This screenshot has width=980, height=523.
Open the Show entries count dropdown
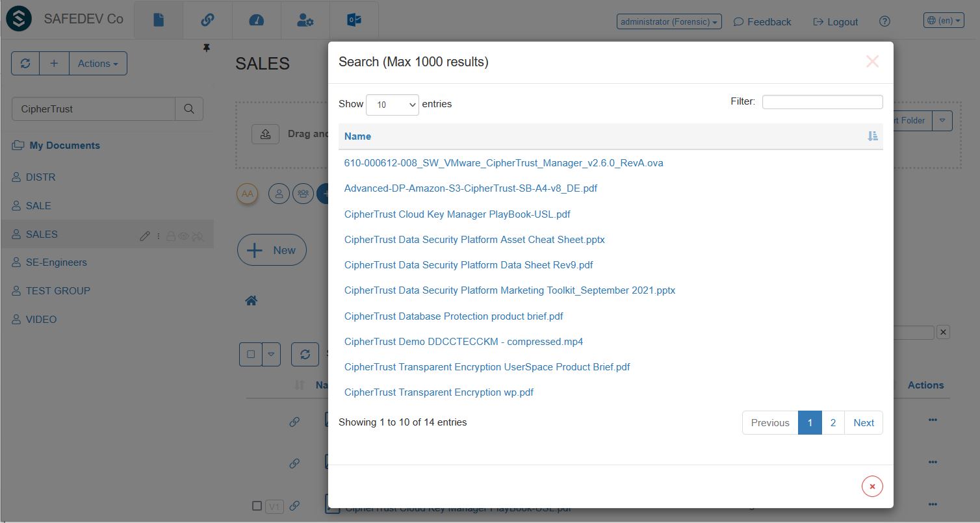click(393, 105)
